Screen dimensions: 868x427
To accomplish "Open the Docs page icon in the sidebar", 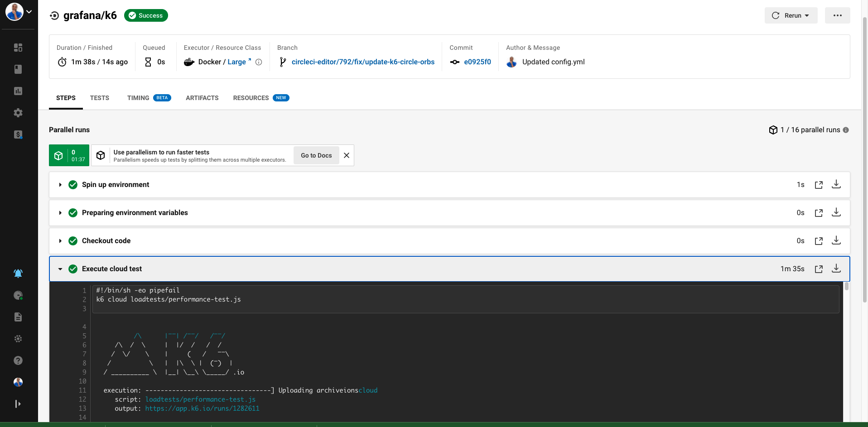I will 18,317.
